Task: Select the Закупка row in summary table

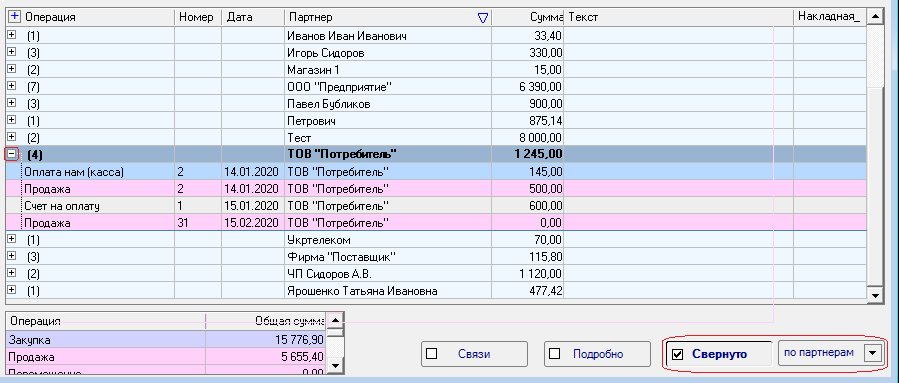Action: point(165,340)
